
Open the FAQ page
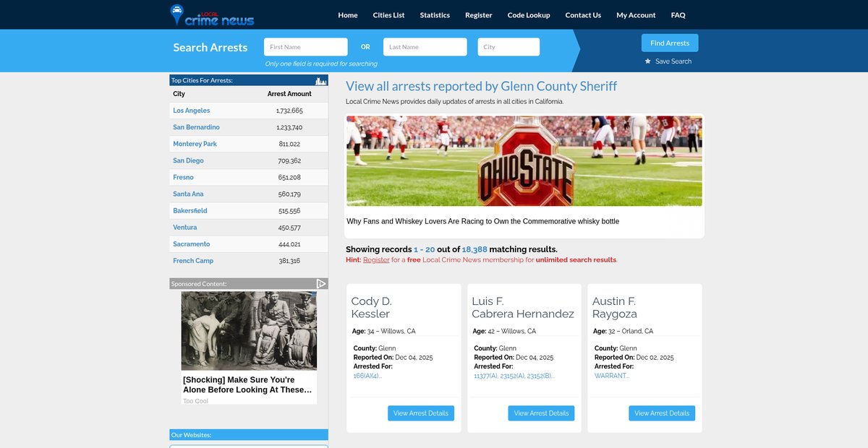click(x=678, y=15)
